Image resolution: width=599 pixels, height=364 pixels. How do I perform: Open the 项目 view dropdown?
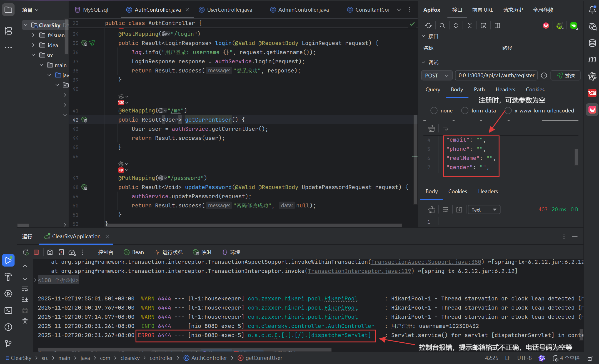(x=30, y=10)
